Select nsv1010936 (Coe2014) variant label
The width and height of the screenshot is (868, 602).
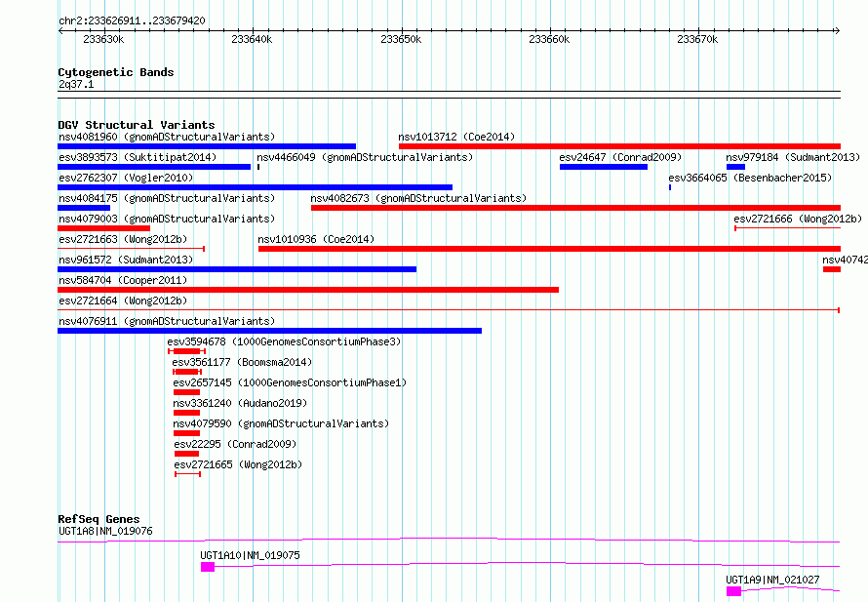click(x=316, y=239)
